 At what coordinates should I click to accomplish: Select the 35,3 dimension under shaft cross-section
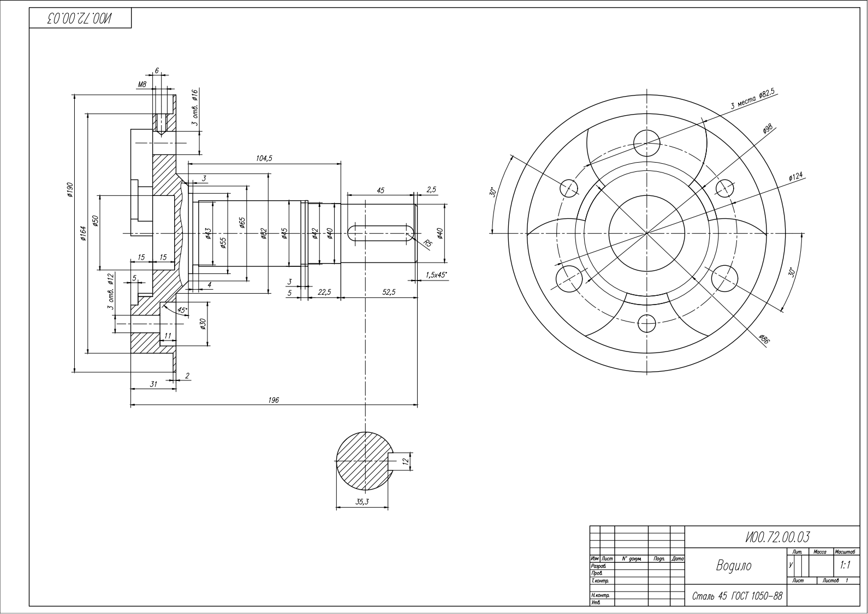(x=362, y=502)
